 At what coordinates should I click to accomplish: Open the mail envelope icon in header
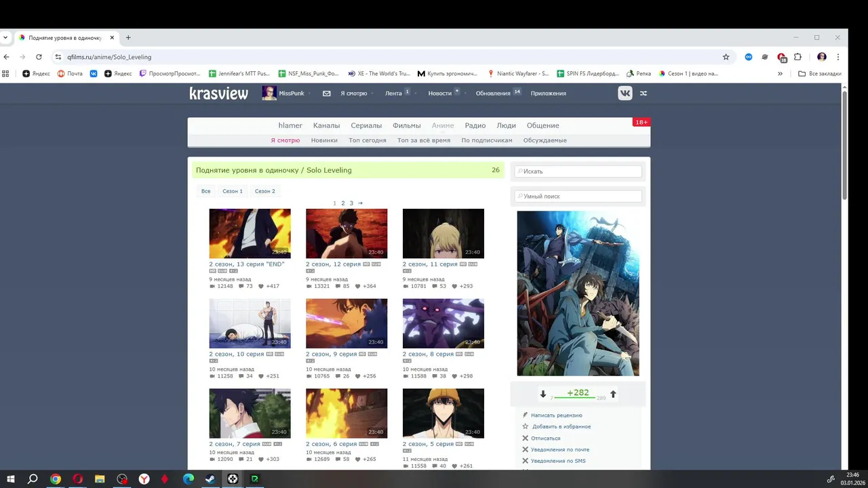(x=327, y=94)
